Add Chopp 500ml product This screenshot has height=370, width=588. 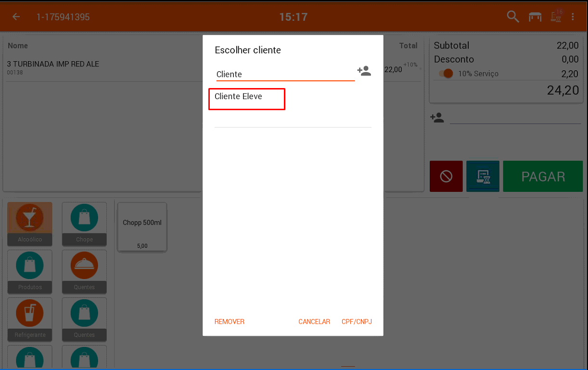click(x=142, y=227)
